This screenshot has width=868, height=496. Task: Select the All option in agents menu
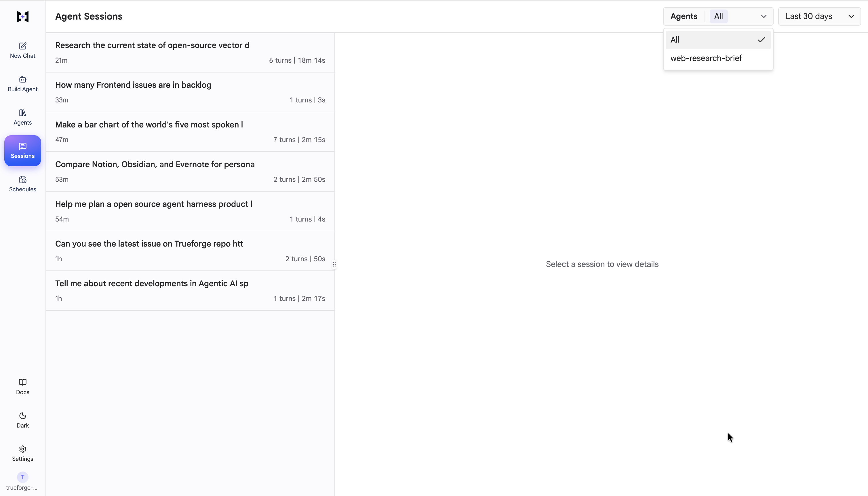pyautogui.click(x=718, y=40)
